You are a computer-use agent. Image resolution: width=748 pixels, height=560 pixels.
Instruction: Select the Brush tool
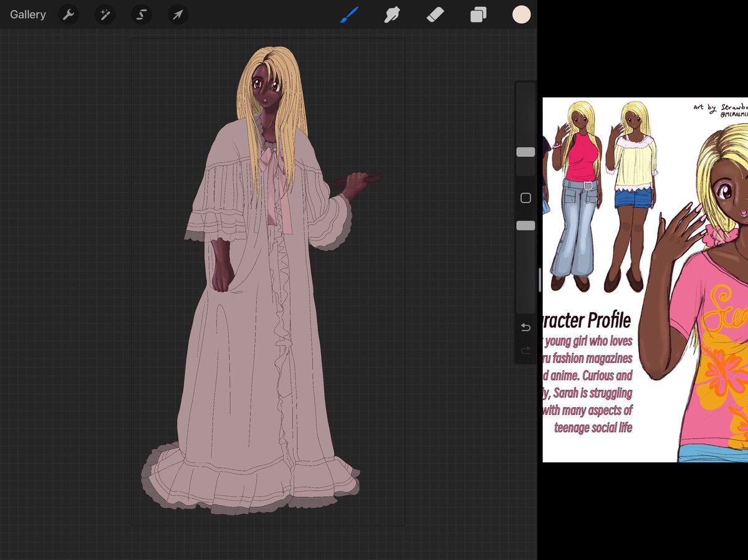click(349, 14)
